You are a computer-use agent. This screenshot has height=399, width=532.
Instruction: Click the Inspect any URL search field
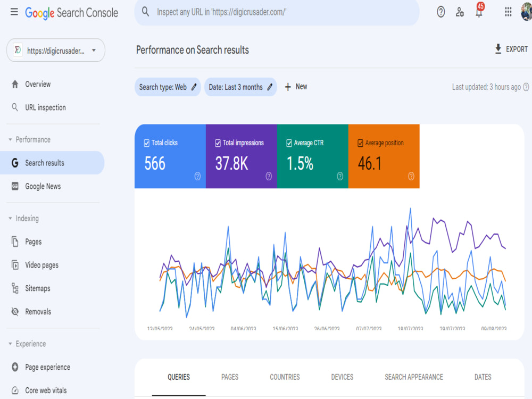point(277,12)
